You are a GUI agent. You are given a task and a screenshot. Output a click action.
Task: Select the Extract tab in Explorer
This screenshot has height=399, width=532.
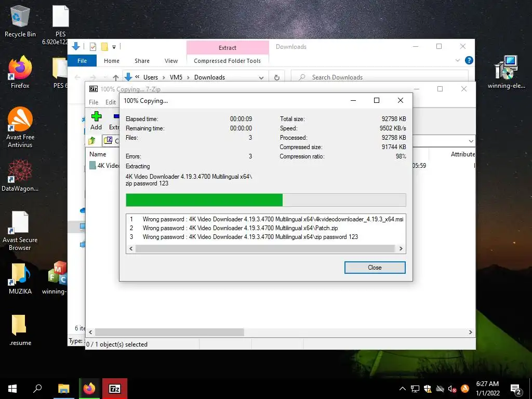click(x=228, y=47)
